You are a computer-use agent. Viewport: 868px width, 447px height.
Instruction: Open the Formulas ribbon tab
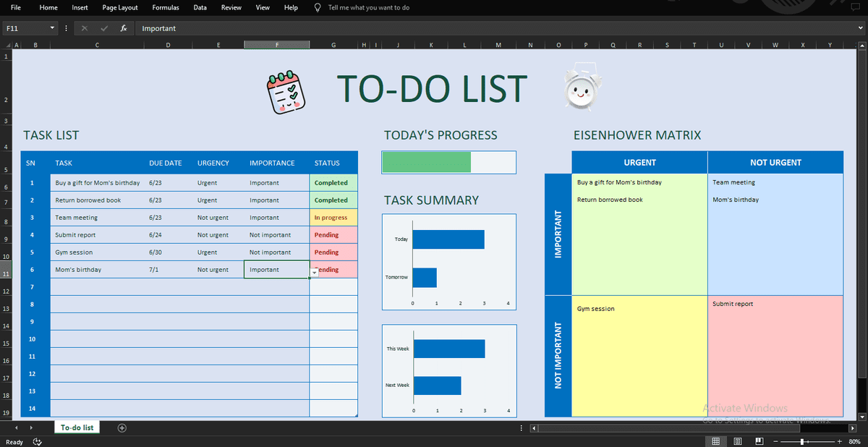point(166,8)
